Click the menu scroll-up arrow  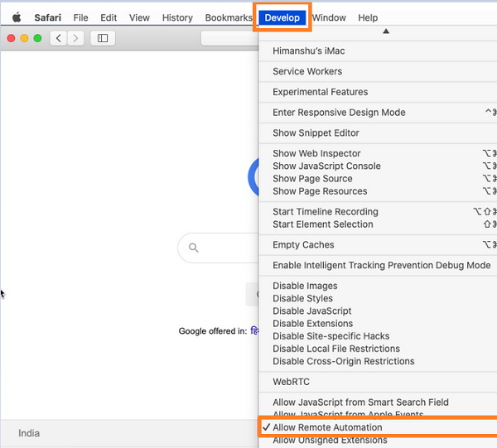coord(386,31)
